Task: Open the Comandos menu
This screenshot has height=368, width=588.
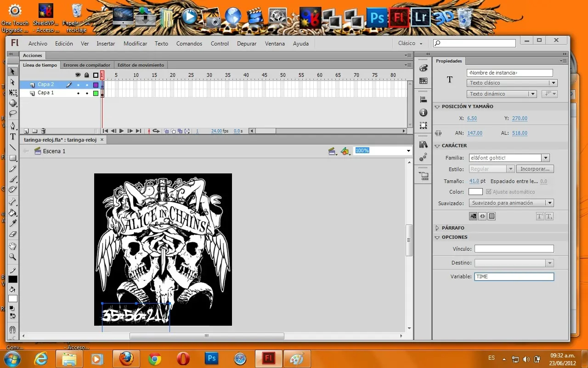Action: click(189, 43)
